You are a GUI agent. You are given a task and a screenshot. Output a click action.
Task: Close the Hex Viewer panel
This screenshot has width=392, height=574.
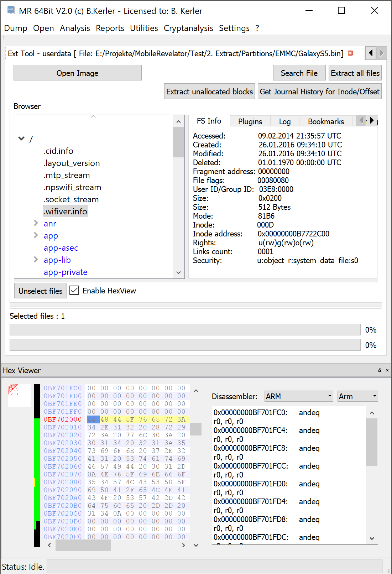point(387,370)
